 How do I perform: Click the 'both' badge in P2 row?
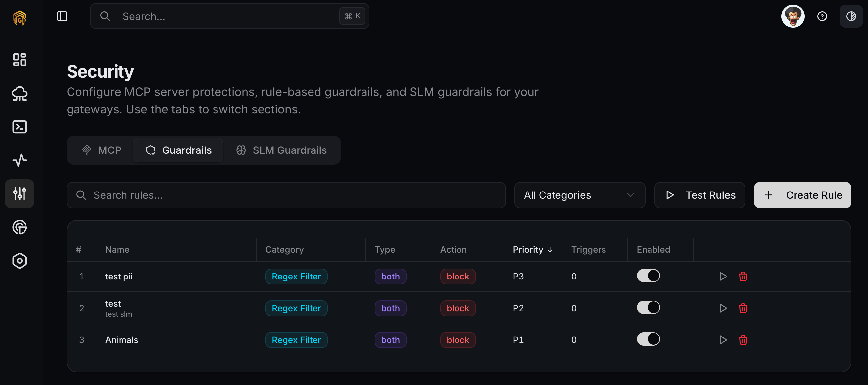pos(390,308)
